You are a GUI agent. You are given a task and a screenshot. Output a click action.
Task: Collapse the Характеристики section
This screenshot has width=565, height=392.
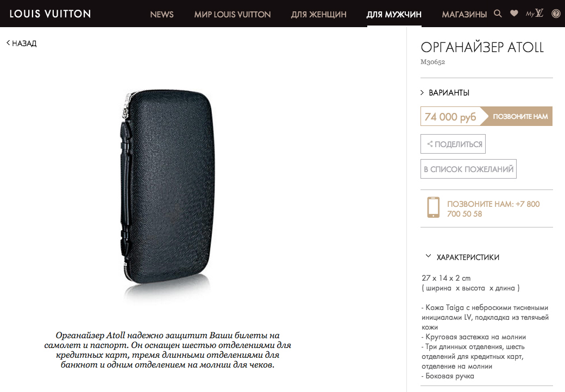click(x=463, y=257)
